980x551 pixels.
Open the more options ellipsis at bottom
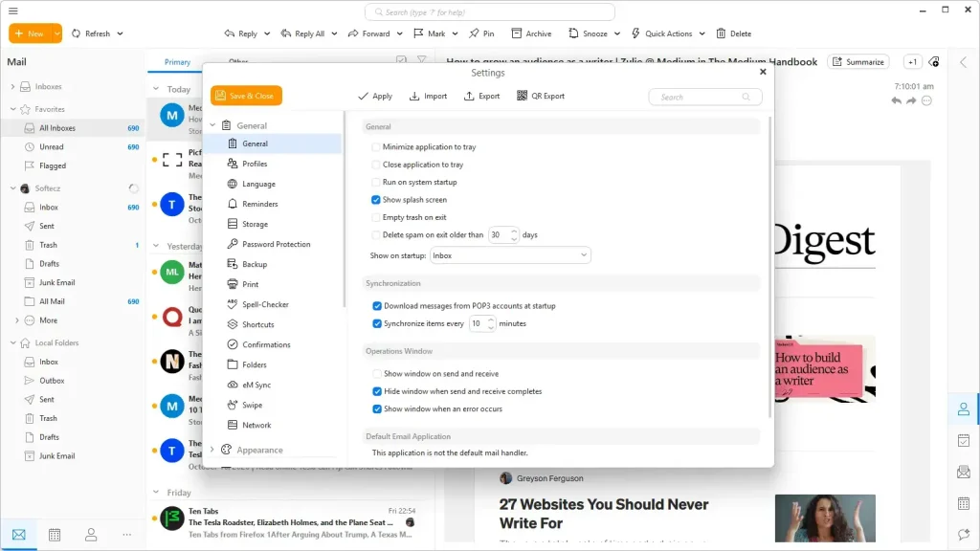pos(127,535)
